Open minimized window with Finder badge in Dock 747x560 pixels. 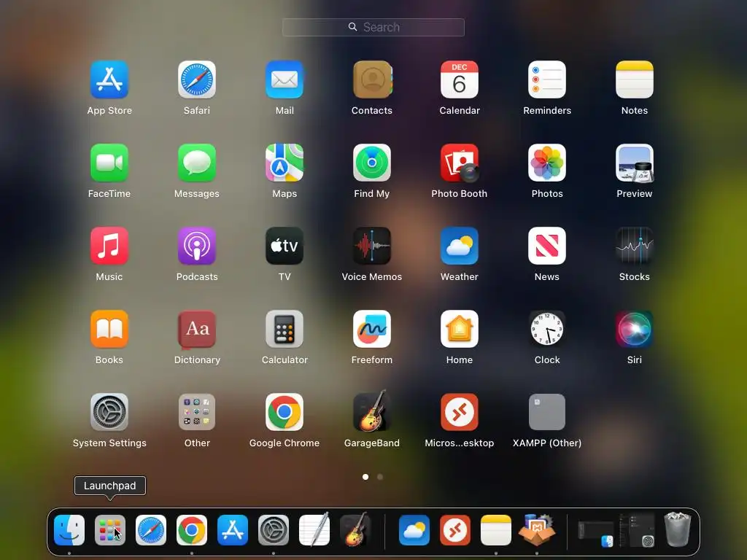click(595, 533)
